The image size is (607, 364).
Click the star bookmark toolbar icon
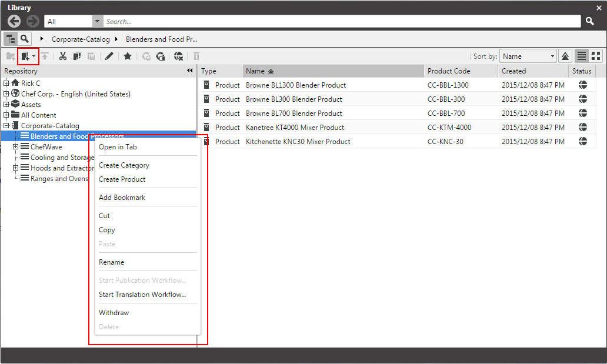click(x=127, y=56)
